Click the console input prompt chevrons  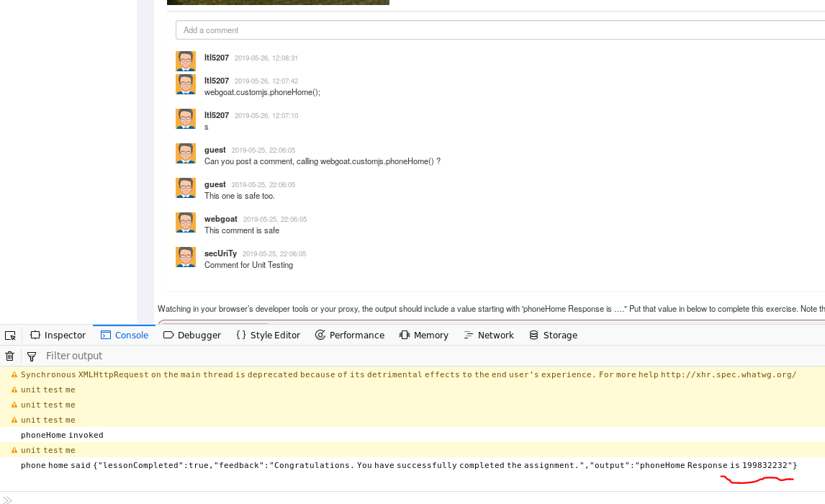point(8,500)
